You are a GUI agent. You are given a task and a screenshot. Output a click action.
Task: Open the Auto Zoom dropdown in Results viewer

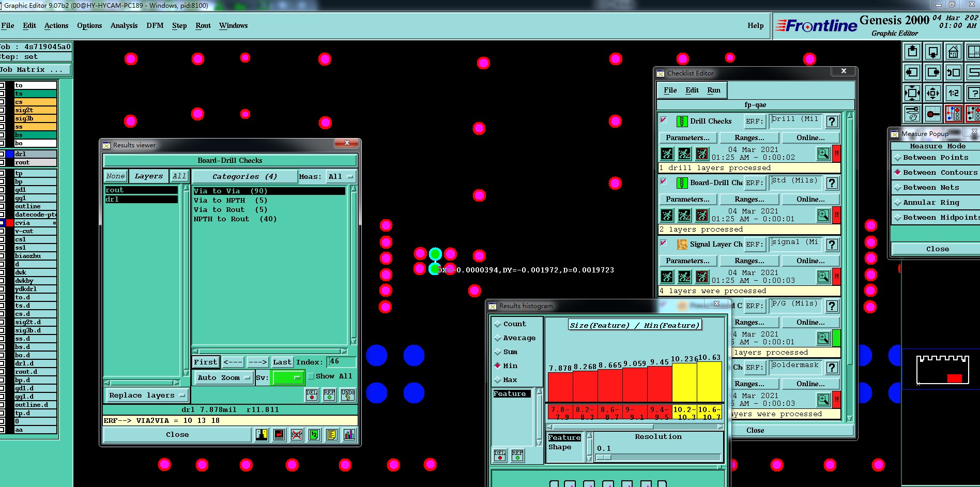(x=223, y=378)
